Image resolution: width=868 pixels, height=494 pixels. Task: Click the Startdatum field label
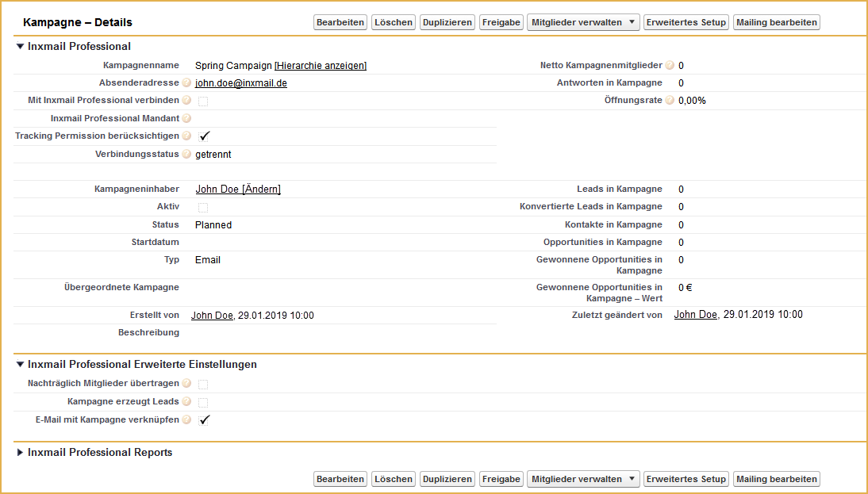click(x=155, y=242)
